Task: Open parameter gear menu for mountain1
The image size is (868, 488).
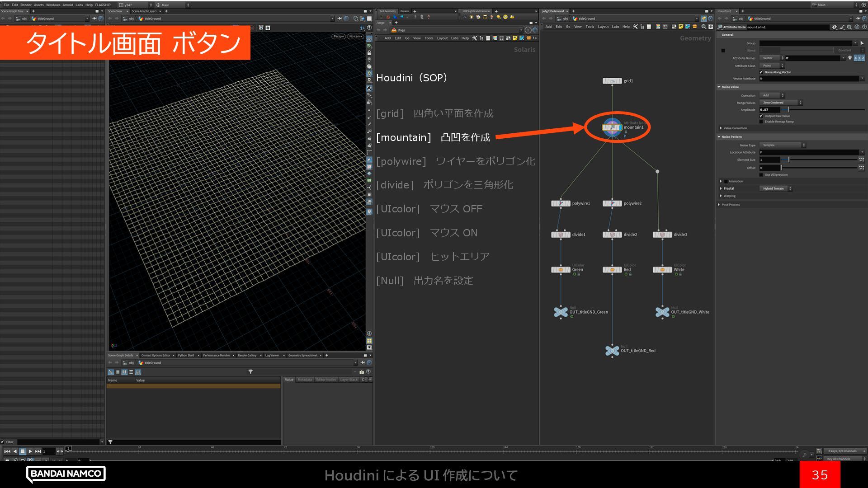Action: [x=834, y=27]
